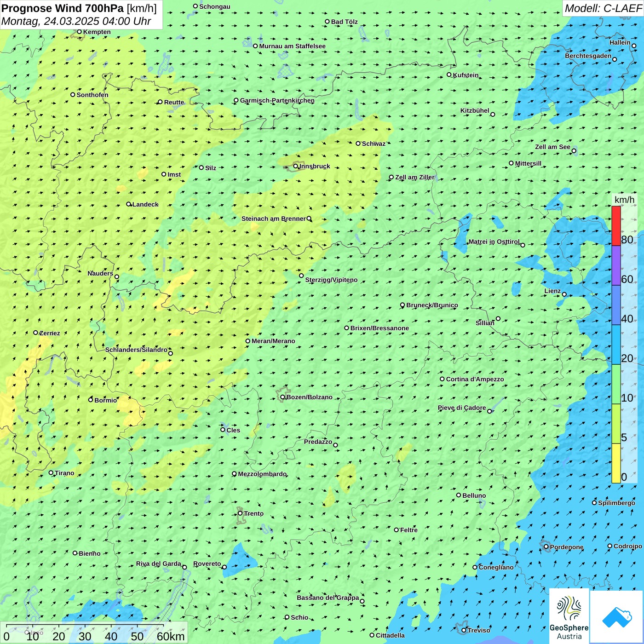Click the 'Schlanders/Silandro' label
This screenshot has width=644, height=644.
coord(136,350)
